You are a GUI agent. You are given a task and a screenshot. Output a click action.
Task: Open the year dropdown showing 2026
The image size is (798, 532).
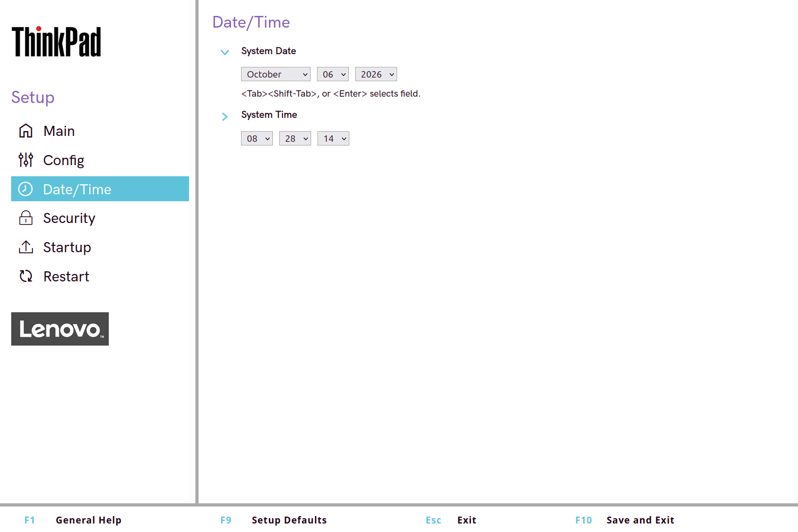pyautogui.click(x=376, y=74)
